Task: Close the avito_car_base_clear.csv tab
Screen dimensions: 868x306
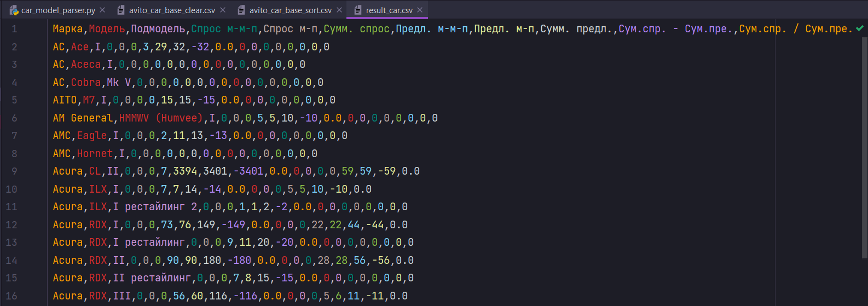Action: (x=223, y=10)
